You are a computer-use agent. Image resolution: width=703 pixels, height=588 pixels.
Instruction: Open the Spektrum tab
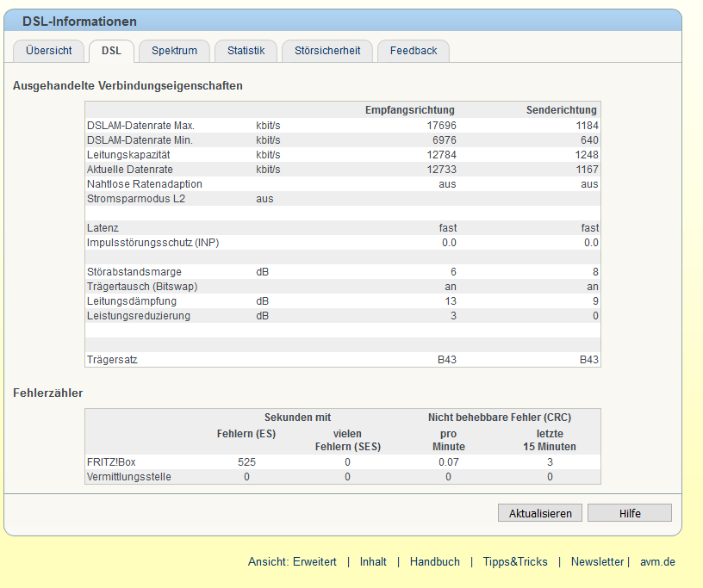tap(174, 51)
